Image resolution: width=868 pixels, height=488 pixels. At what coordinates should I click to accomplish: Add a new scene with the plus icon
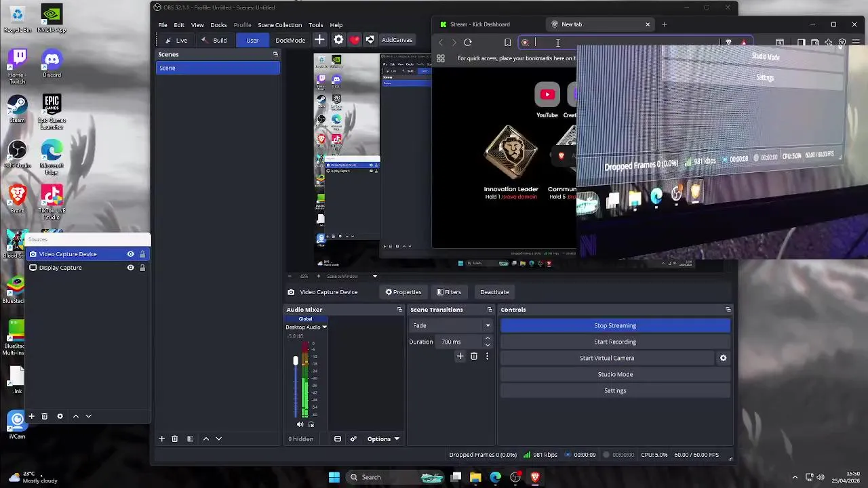(x=161, y=439)
